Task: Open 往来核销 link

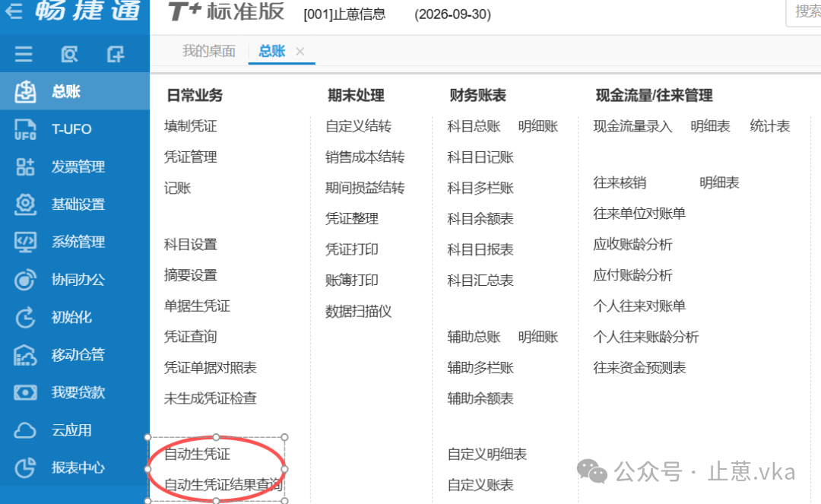Action: [x=620, y=182]
